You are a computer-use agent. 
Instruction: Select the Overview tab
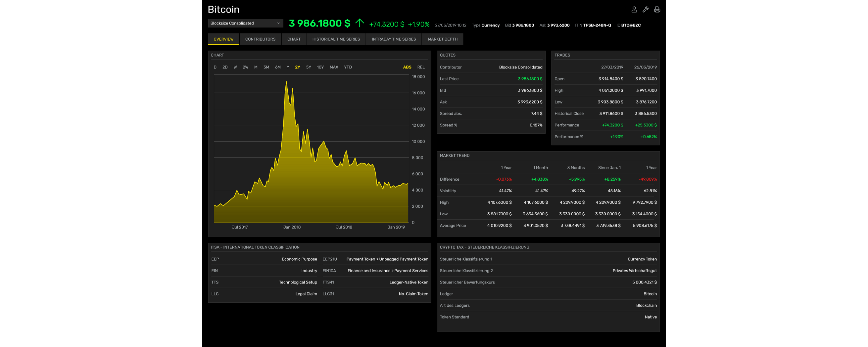[223, 39]
